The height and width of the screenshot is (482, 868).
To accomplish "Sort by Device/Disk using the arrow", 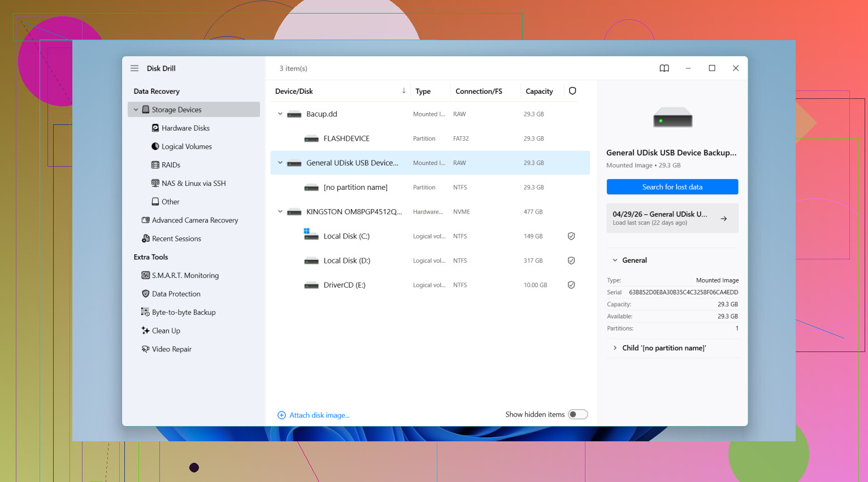I will pos(403,91).
